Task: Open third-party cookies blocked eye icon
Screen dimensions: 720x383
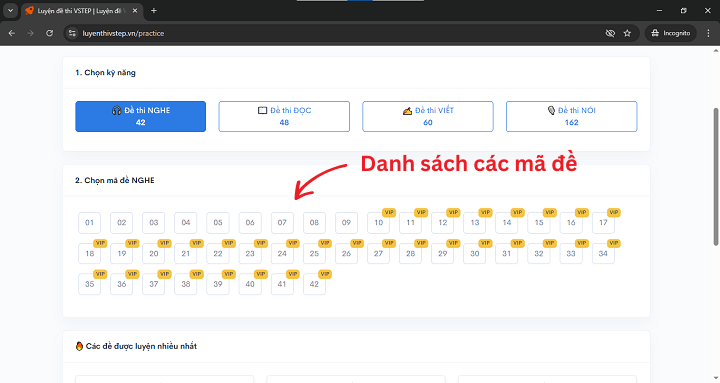Action: [x=610, y=33]
